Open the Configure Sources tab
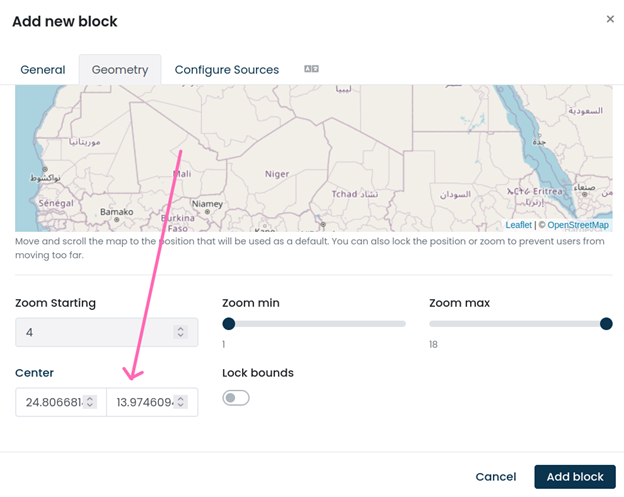The height and width of the screenshot is (497, 624). pos(227,70)
